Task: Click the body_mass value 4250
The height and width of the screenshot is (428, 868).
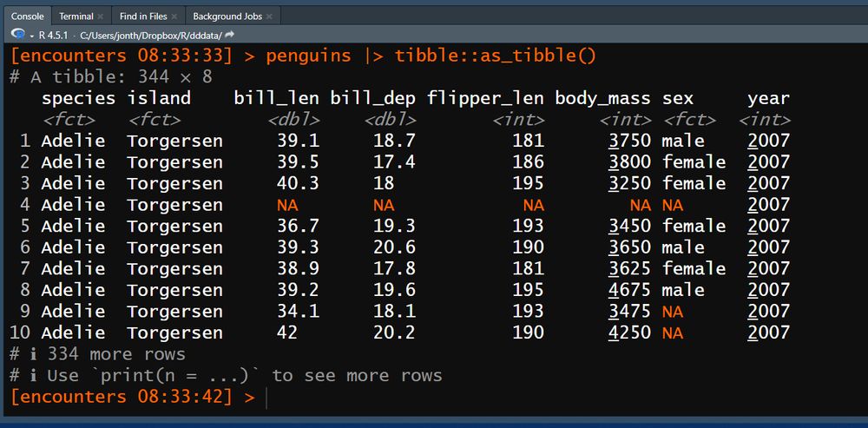Action: [629, 333]
